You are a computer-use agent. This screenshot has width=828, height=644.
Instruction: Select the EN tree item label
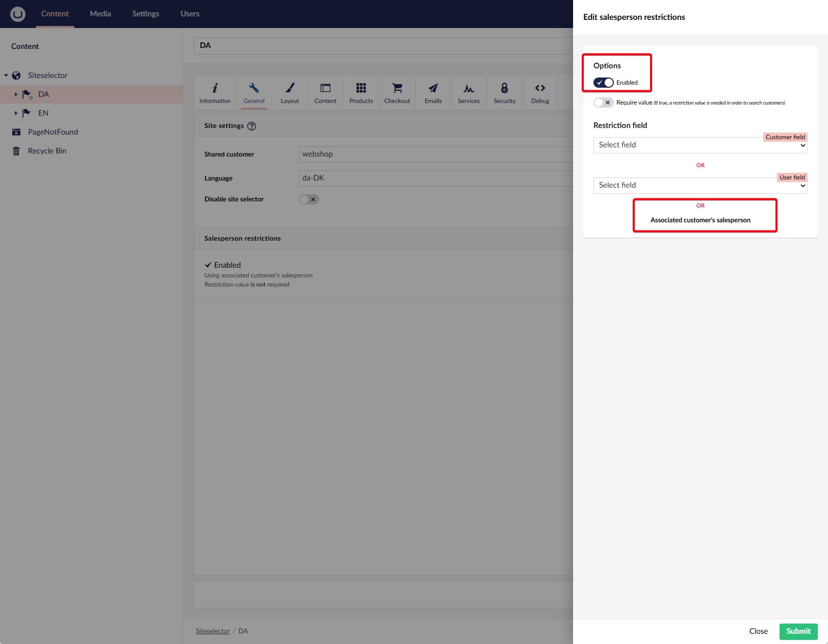pyautogui.click(x=43, y=113)
